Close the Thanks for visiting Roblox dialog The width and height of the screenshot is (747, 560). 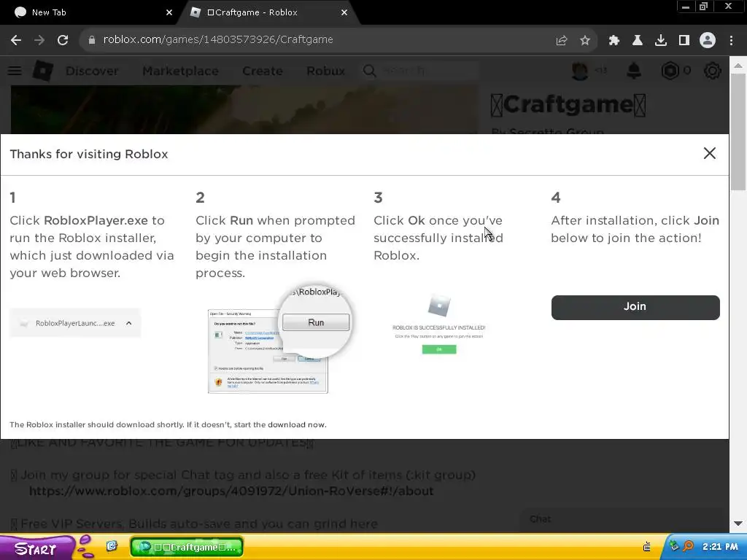coord(709,153)
